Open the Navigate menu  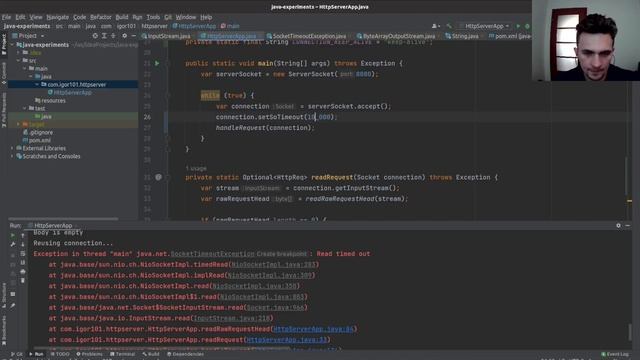58,17
